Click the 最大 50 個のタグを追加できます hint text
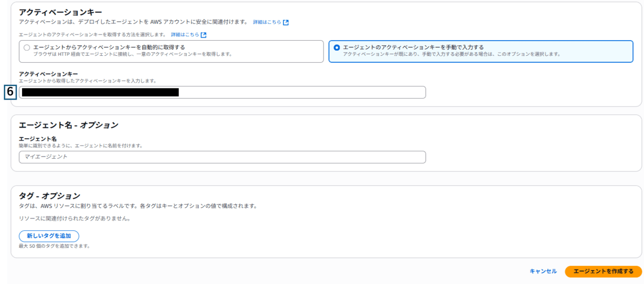Screen dimensions: 644x284 pyautogui.click(x=54, y=246)
